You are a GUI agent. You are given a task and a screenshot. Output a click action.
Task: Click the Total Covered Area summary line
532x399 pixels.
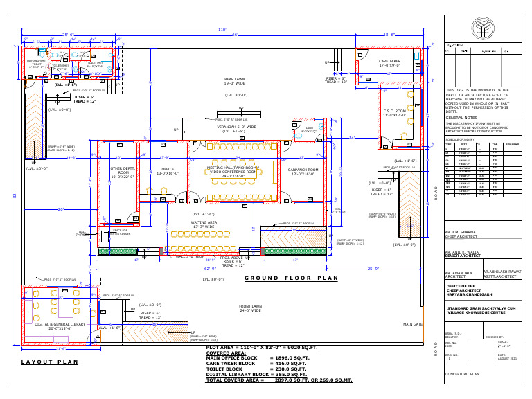pyautogui.click(x=279, y=380)
